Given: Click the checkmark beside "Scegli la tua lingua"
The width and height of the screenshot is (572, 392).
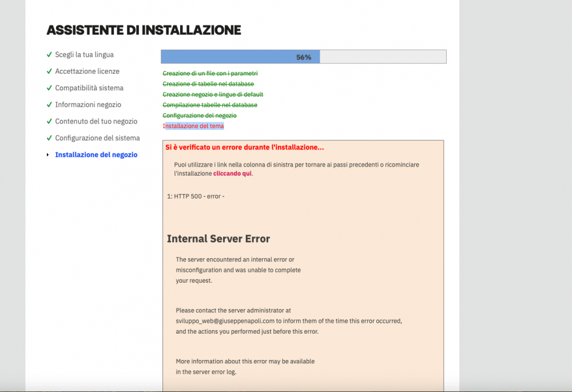Looking at the screenshot, I should 49,54.
